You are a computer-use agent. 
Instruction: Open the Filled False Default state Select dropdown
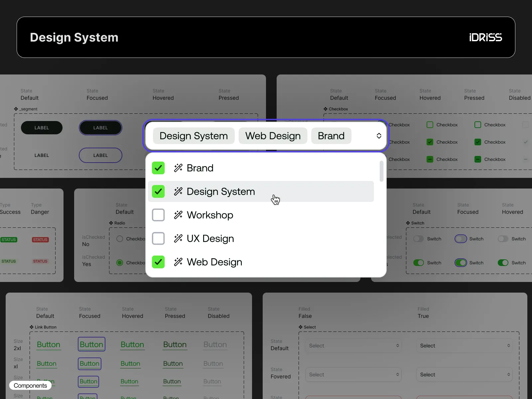353,346
